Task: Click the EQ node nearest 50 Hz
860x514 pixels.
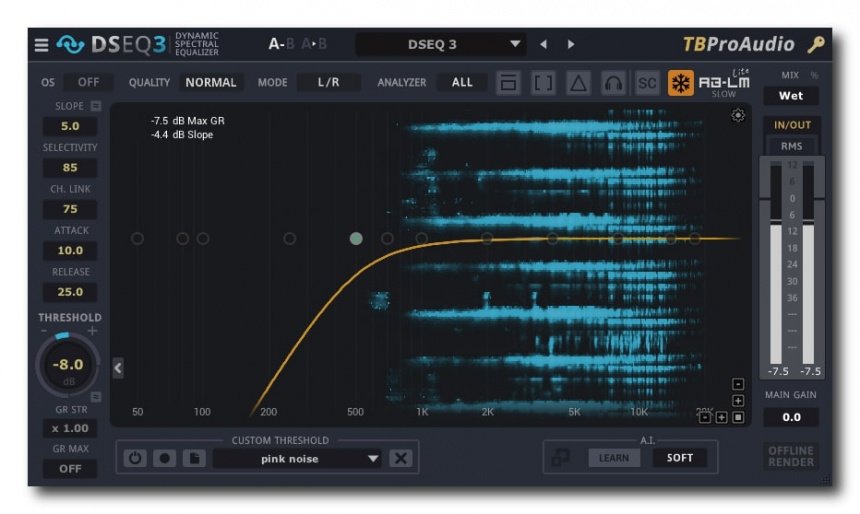Action: coord(138,239)
